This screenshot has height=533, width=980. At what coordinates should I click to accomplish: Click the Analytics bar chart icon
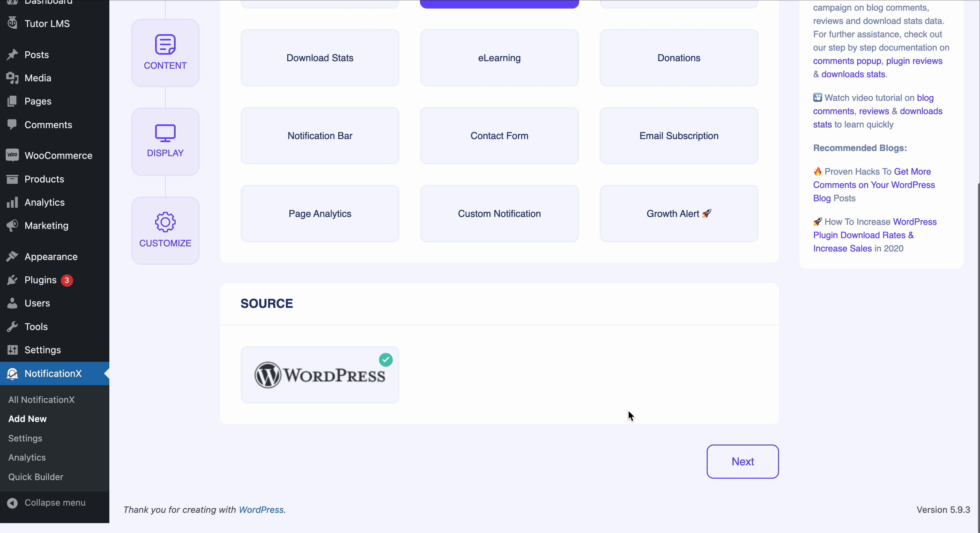coord(12,202)
